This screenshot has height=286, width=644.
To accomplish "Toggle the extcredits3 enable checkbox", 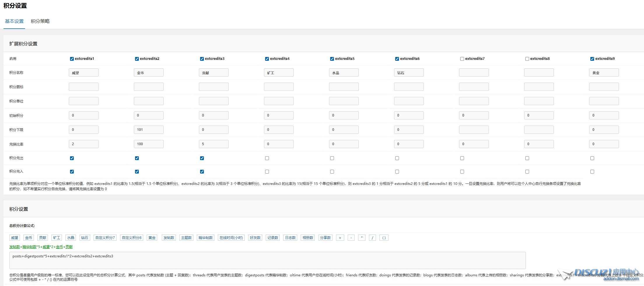I will [x=202, y=59].
